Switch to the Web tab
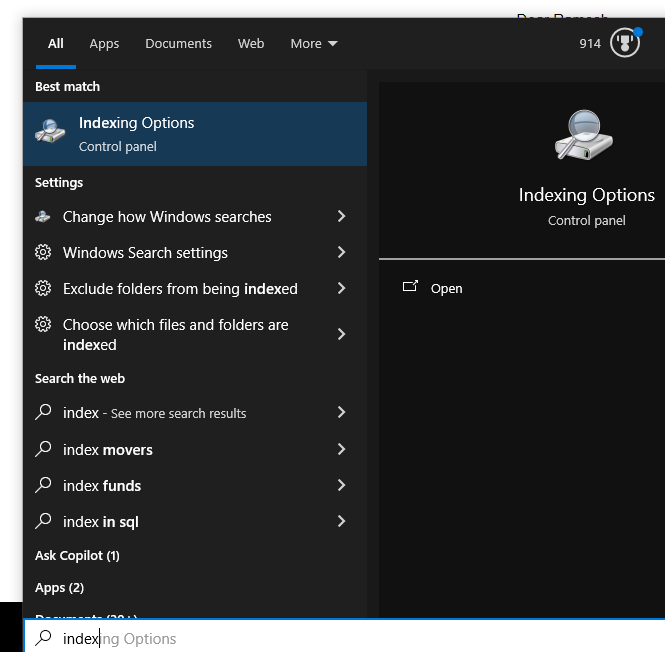 (x=251, y=43)
